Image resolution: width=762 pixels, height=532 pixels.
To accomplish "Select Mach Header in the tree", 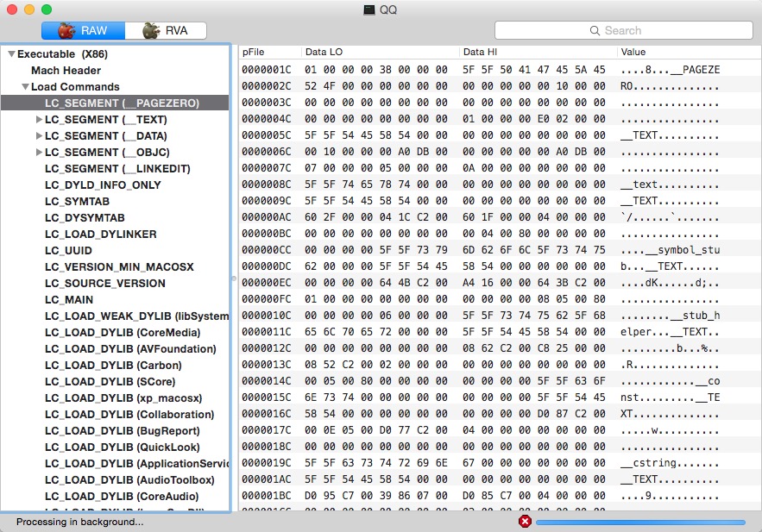I will (x=66, y=71).
